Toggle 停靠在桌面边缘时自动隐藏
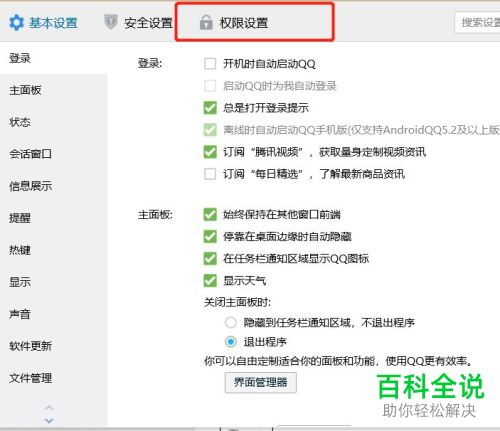This screenshot has width=500, height=431. pyautogui.click(x=210, y=236)
